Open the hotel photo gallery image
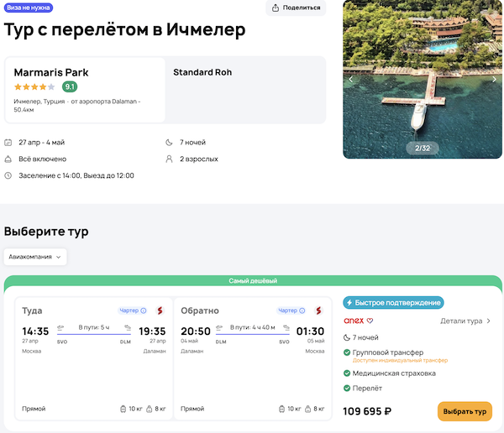 pyautogui.click(x=423, y=76)
